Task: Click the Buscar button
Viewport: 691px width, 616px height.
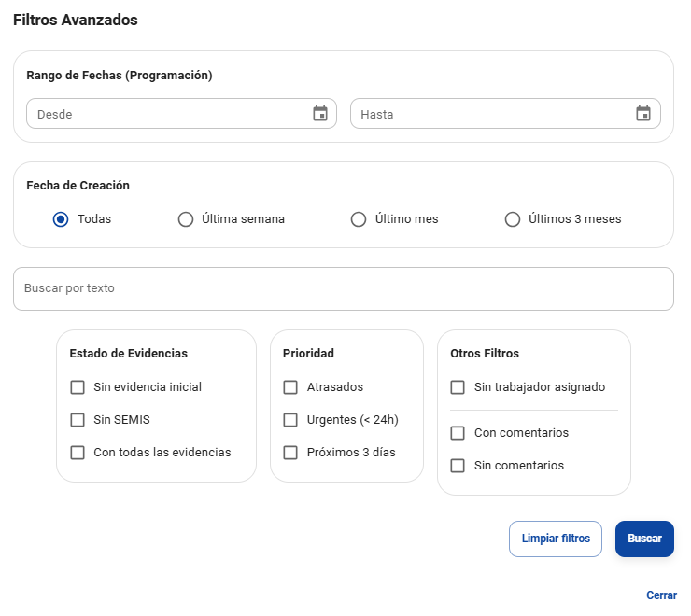Action: point(644,539)
